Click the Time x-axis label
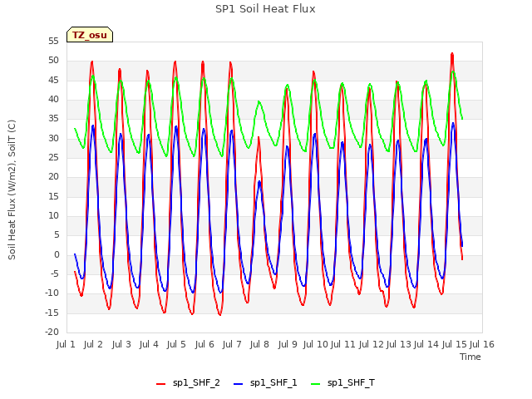The image size is (532, 399). pyautogui.click(x=470, y=357)
